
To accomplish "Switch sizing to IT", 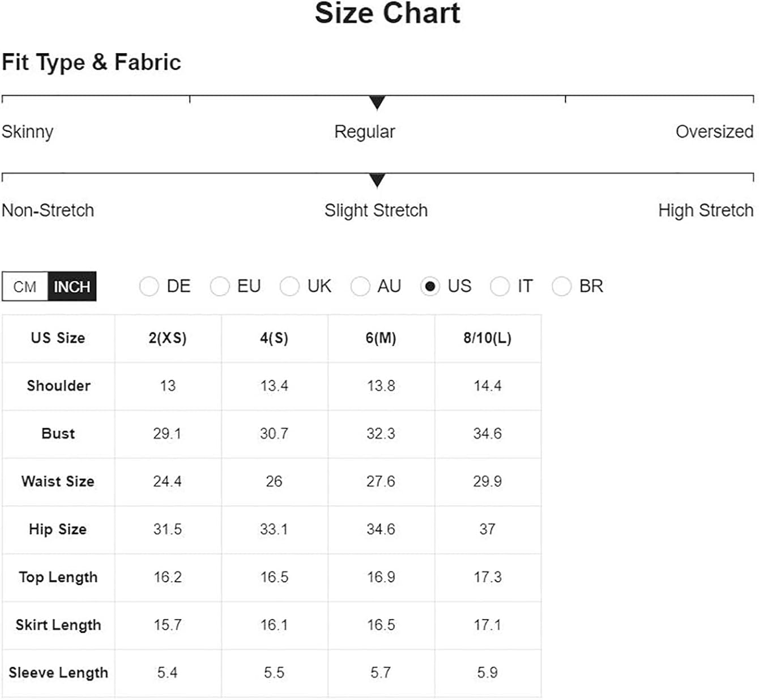I will click(500, 287).
